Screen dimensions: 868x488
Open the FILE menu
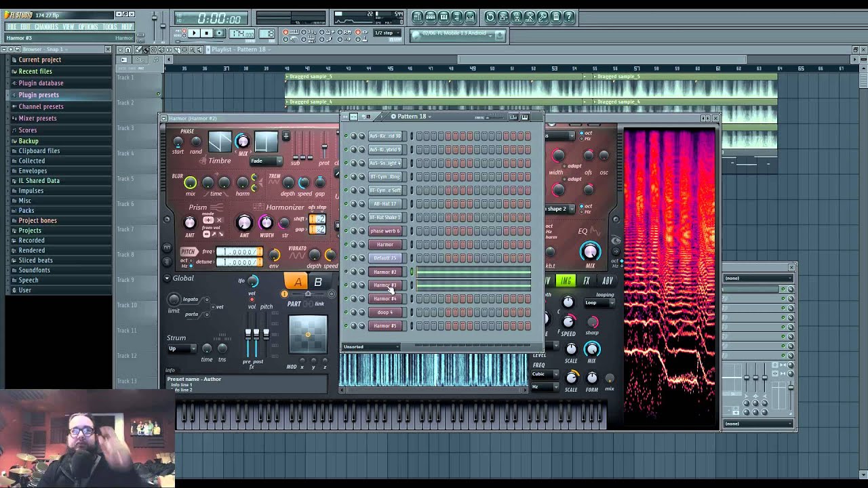(x=12, y=26)
